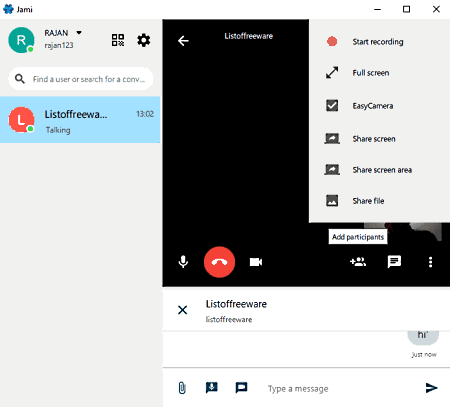Click the red record dot icon

[332, 41]
